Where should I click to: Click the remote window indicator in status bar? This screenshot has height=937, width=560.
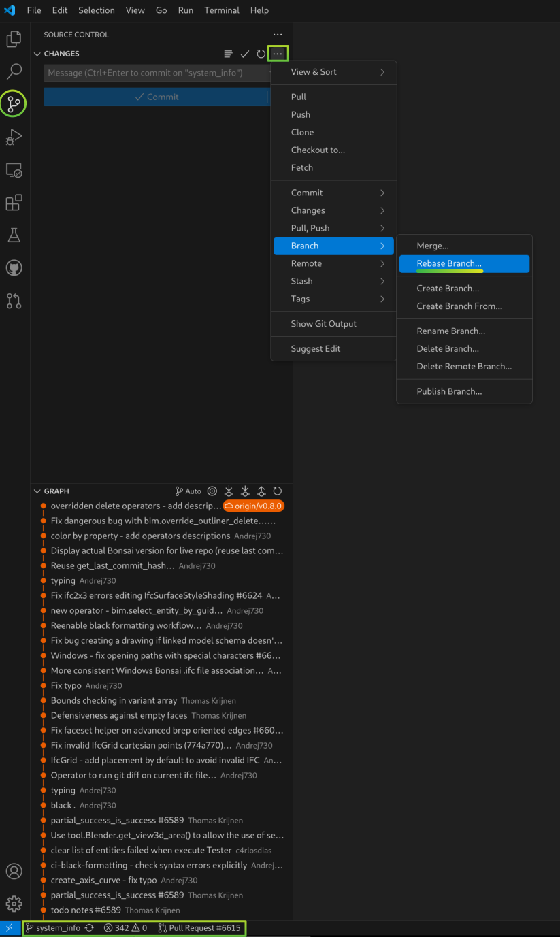(10, 927)
